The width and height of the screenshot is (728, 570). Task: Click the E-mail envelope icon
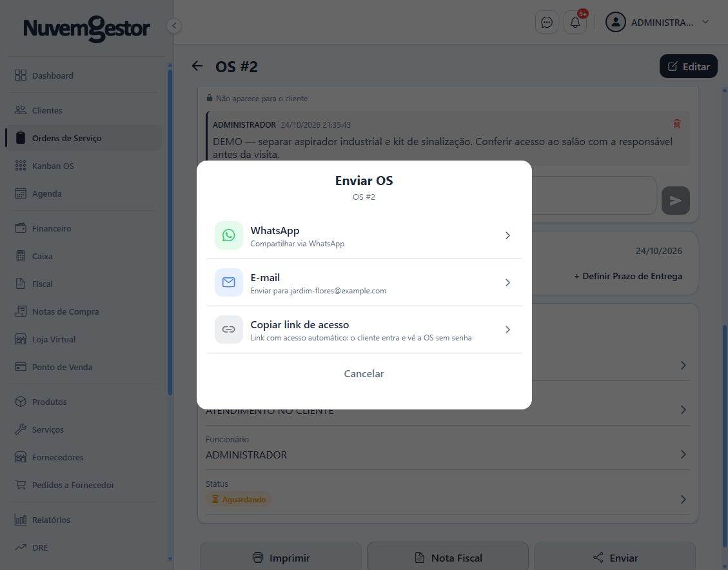tap(228, 282)
